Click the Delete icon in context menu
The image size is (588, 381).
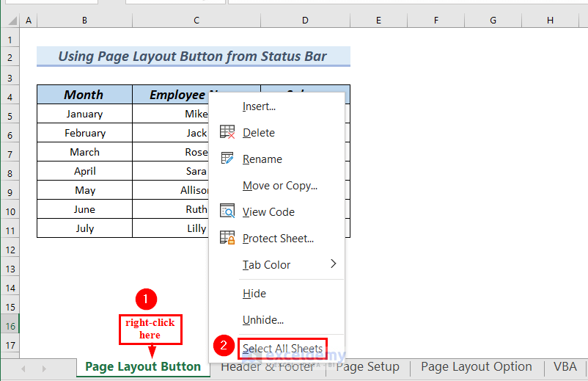tap(227, 132)
